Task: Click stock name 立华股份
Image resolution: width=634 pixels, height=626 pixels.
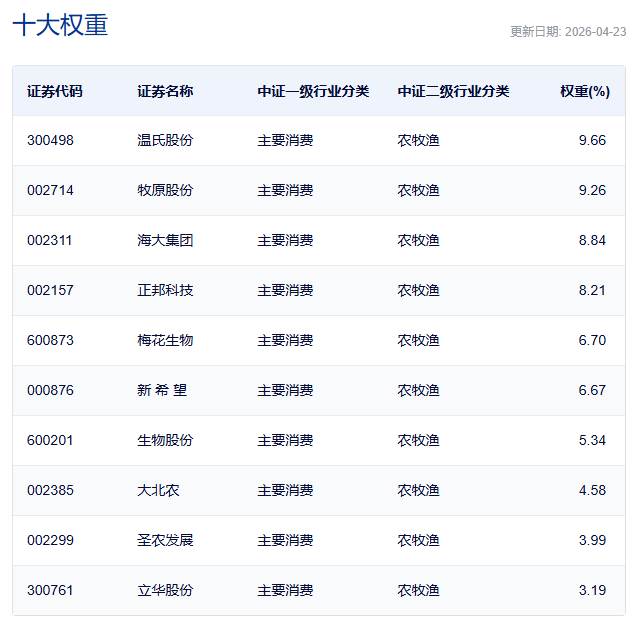Action: pos(165,590)
